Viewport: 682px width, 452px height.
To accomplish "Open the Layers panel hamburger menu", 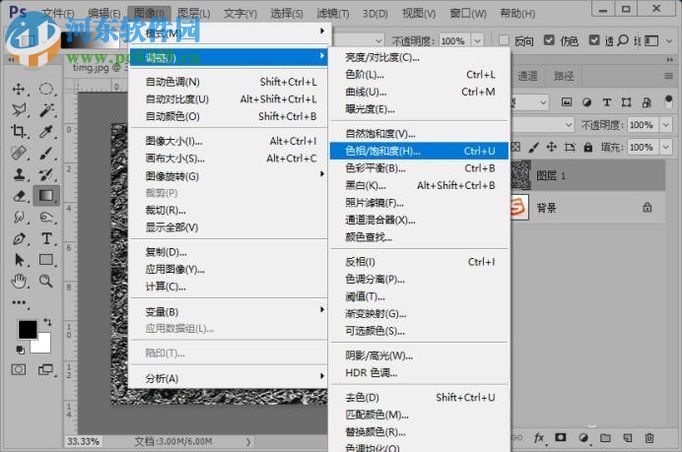I will (x=669, y=76).
